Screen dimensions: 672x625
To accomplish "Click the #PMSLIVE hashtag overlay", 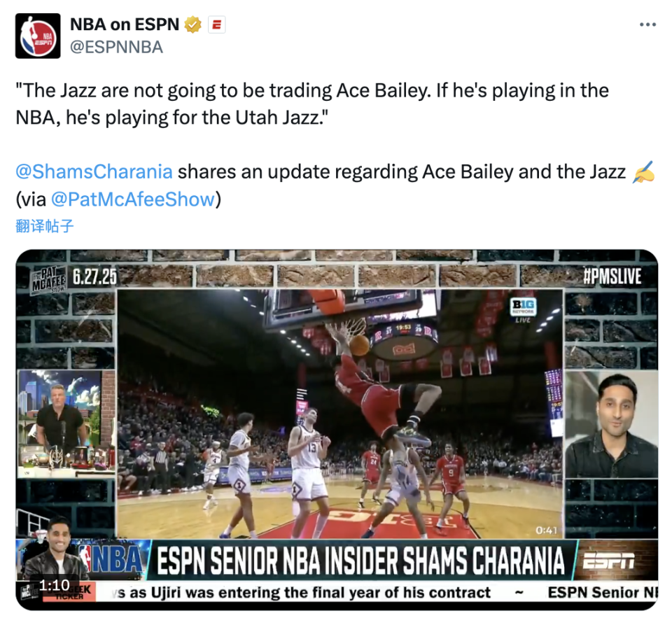I will (612, 276).
